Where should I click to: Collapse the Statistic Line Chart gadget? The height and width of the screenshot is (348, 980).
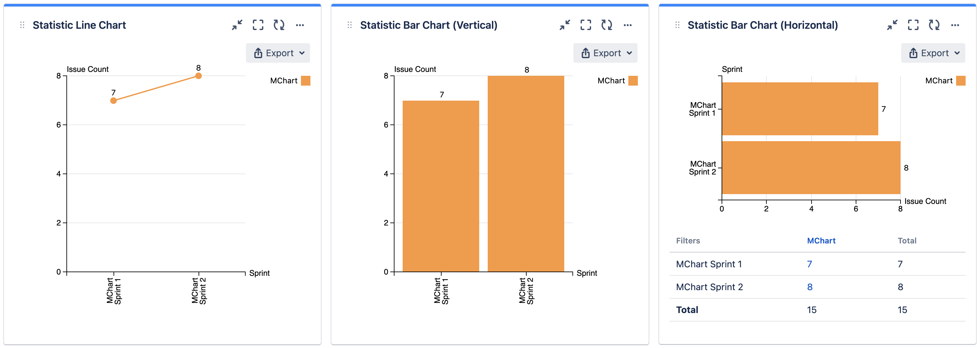coord(237,25)
